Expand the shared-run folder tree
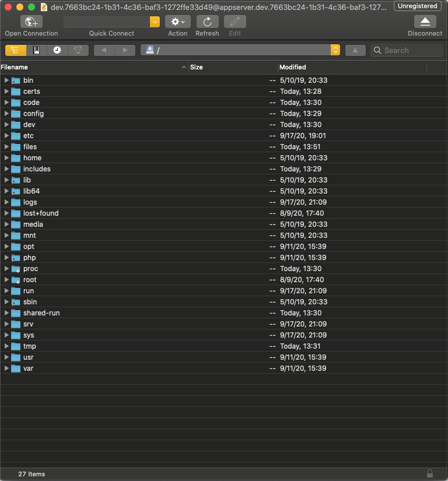 click(6, 313)
